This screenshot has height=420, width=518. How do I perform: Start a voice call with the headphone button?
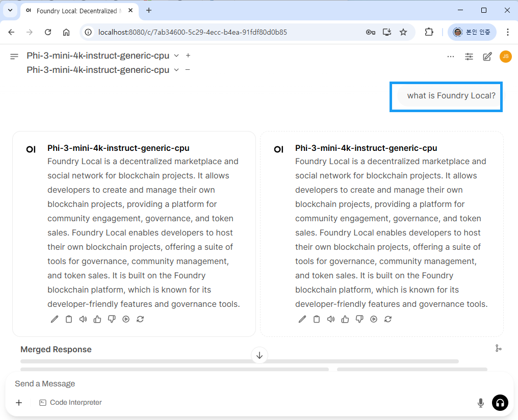point(500,403)
